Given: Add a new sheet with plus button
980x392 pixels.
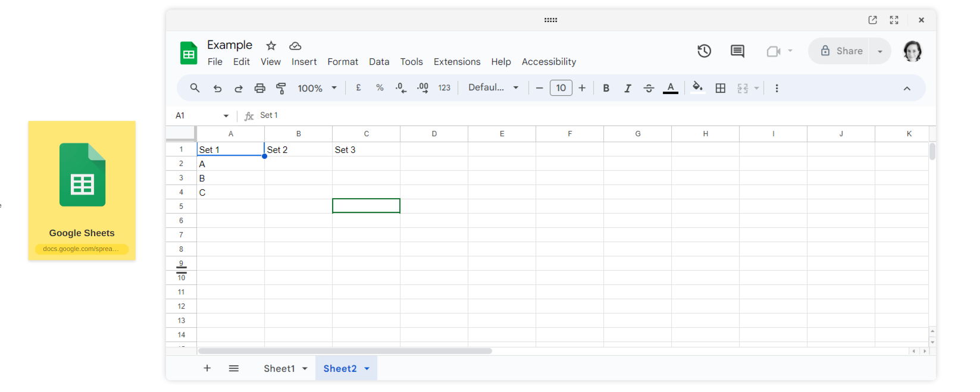Looking at the screenshot, I should click(207, 368).
